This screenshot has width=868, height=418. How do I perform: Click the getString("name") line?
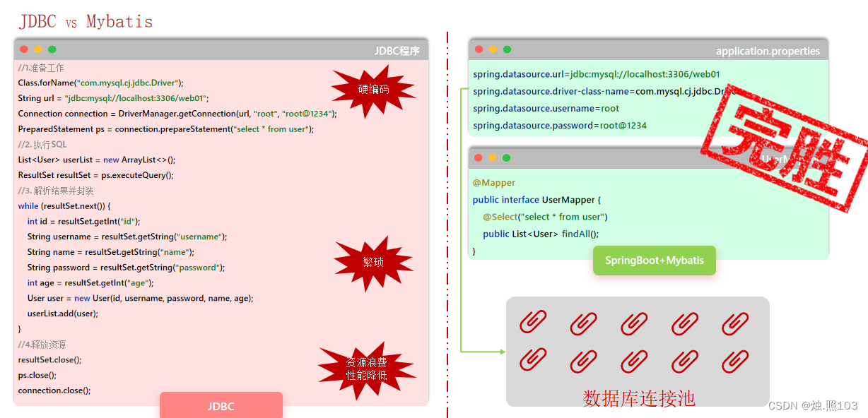[110, 252]
